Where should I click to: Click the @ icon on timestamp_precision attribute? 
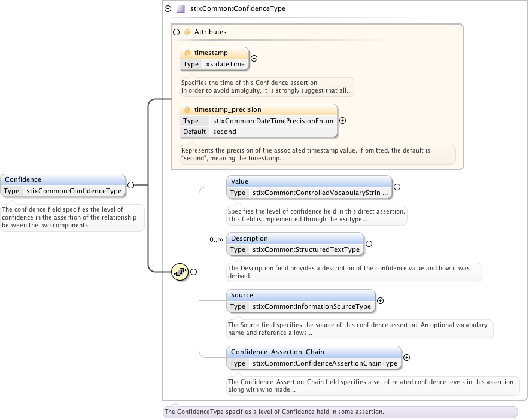tap(187, 110)
